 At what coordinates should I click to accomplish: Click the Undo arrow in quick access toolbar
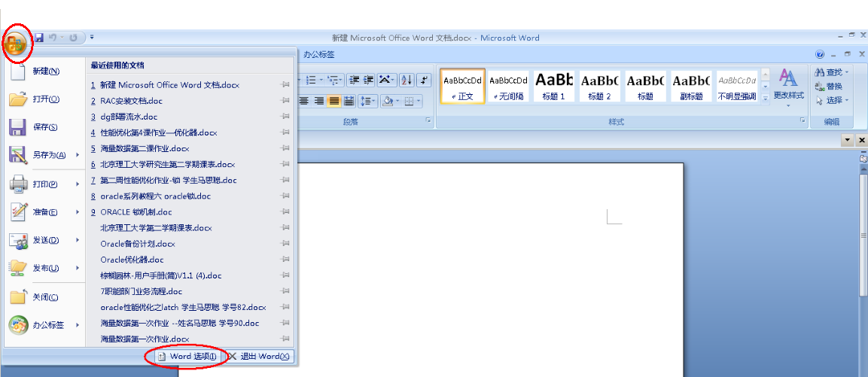53,38
